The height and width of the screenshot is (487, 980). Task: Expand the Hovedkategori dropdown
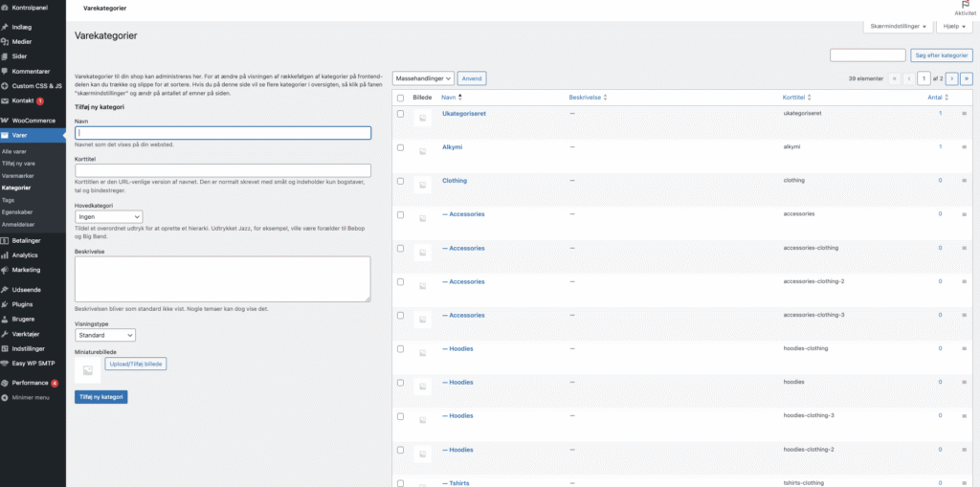tap(108, 217)
